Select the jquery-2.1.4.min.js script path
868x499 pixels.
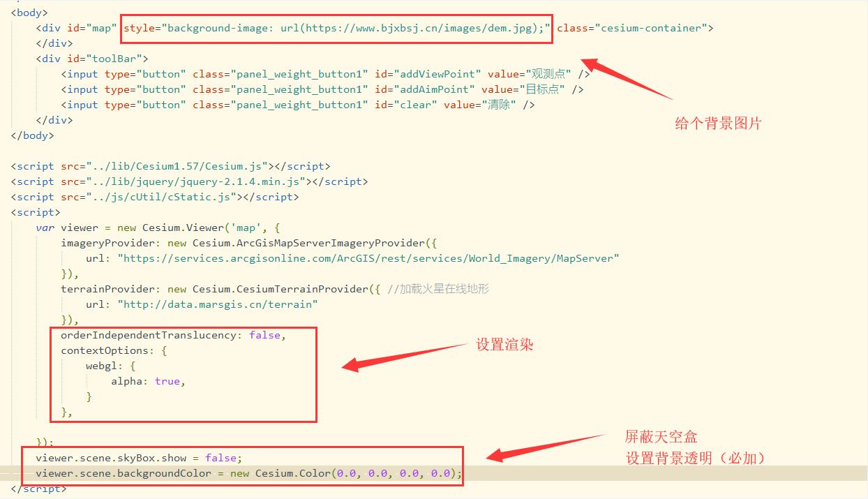point(197,181)
